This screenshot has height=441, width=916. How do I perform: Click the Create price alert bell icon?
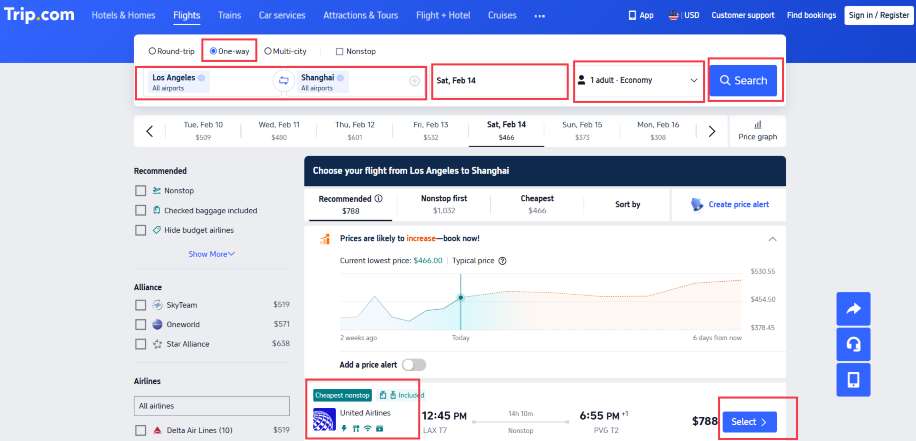(x=697, y=204)
